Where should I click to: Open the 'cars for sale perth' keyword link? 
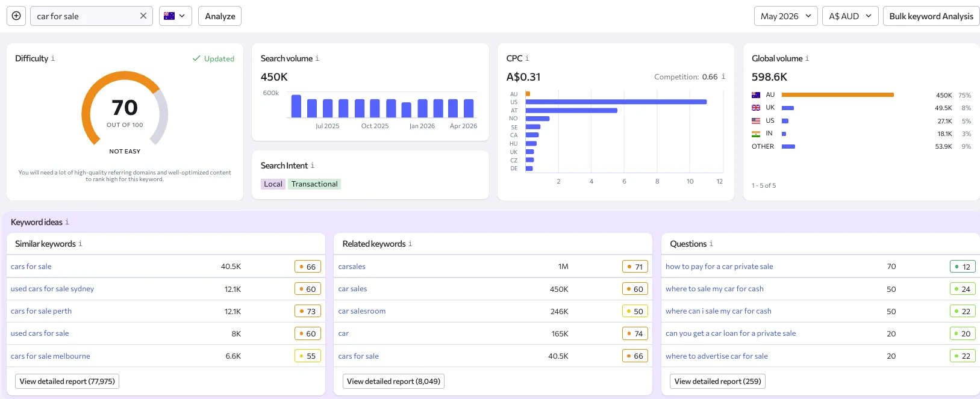pyautogui.click(x=41, y=311)
